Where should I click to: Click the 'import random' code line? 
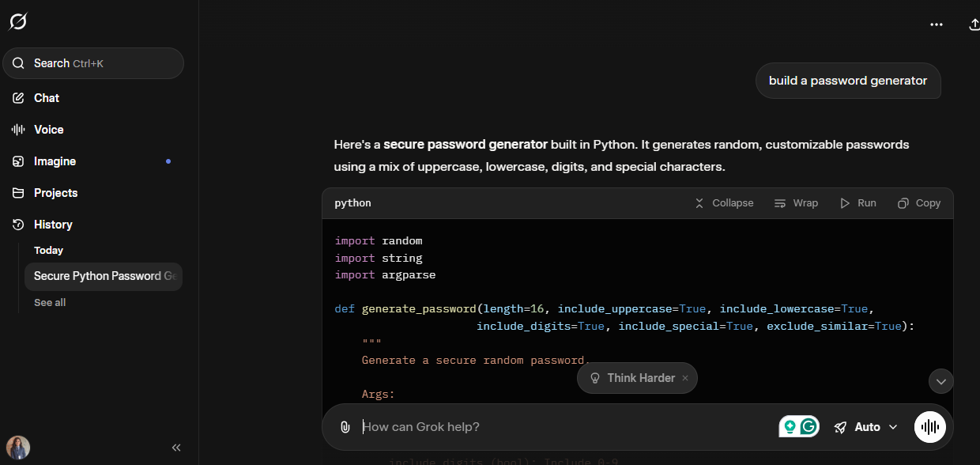click(379, 240)
